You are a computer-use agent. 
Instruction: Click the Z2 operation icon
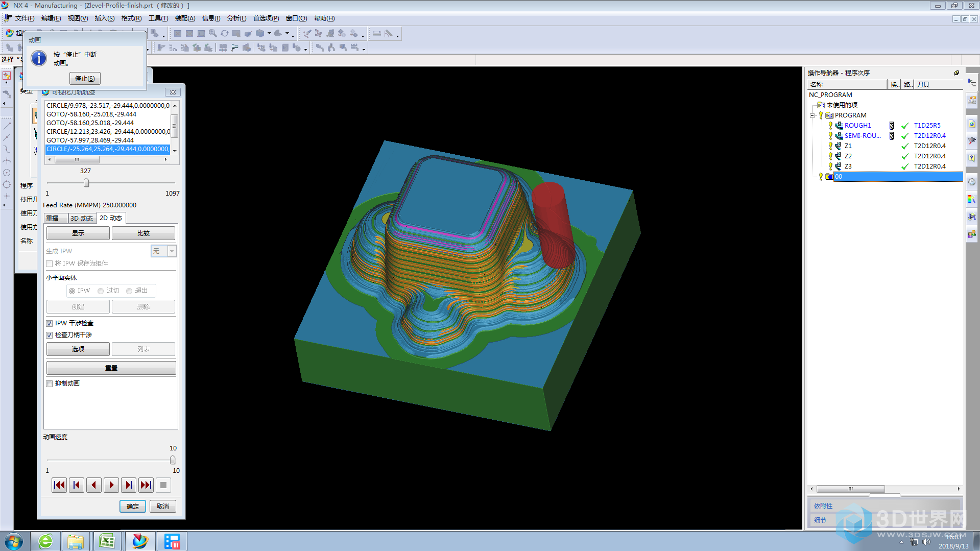coord(839,156)
